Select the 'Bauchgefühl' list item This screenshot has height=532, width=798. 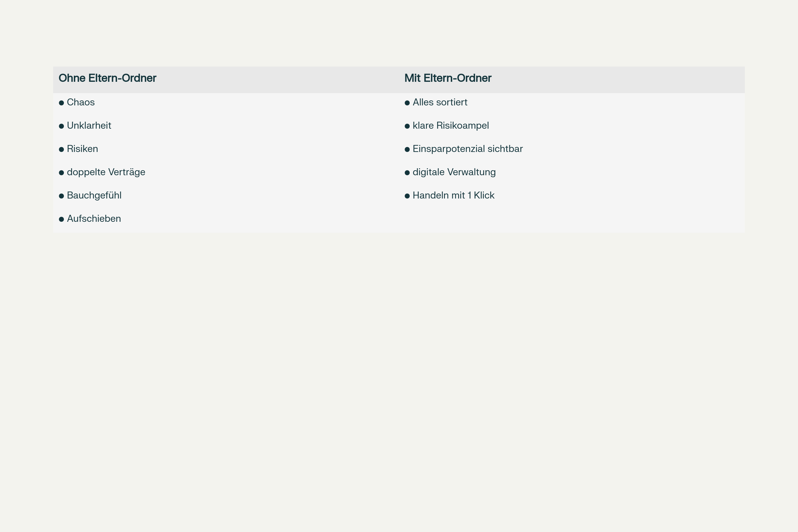pos(94,196)
